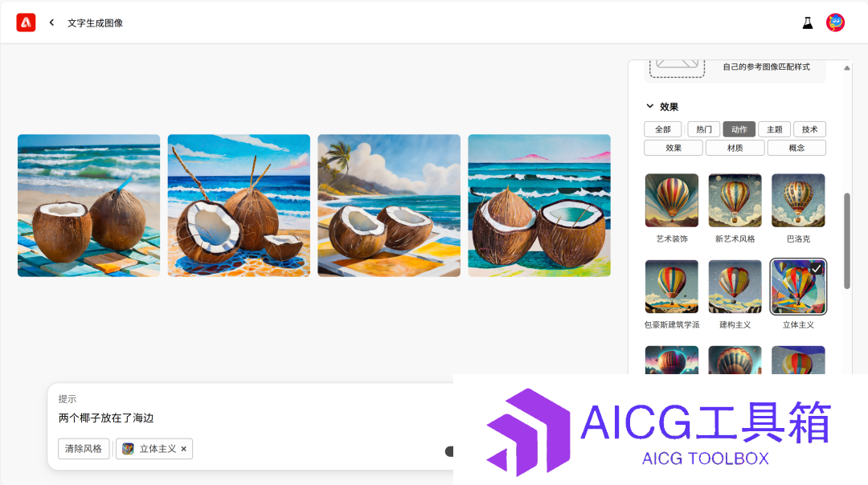Viewport: 868px width, 485px height.
Task: Toggle the 动作 filter chip
Action: [x=739, y=129]
